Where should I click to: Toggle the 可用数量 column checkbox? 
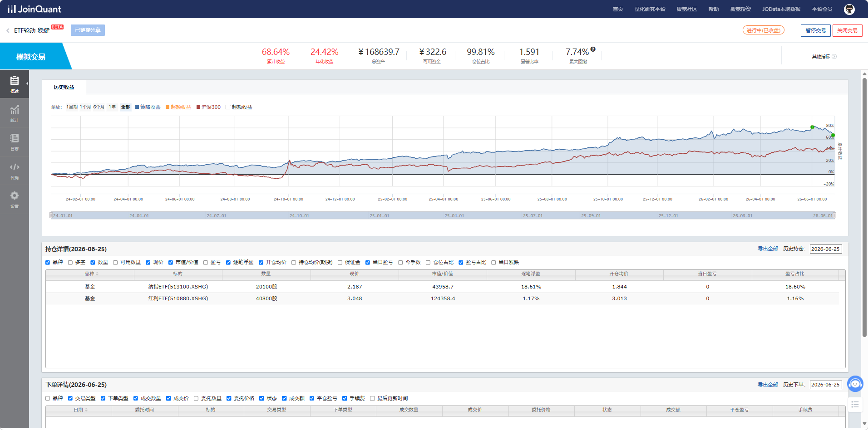[x=115, y=263]
